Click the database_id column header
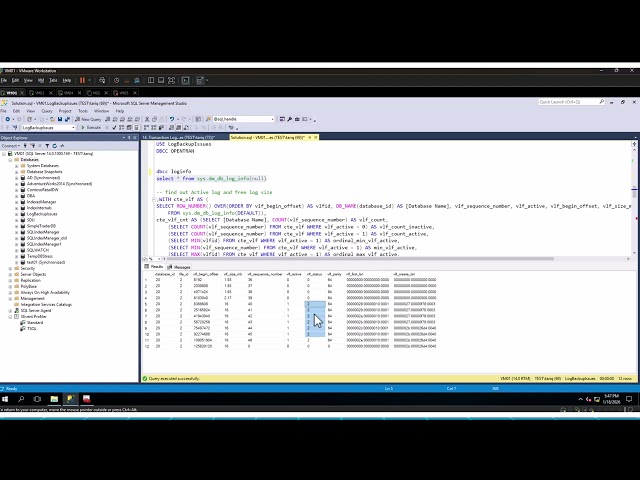The height and width of the screenshot is (480, 640). [165, 274]
